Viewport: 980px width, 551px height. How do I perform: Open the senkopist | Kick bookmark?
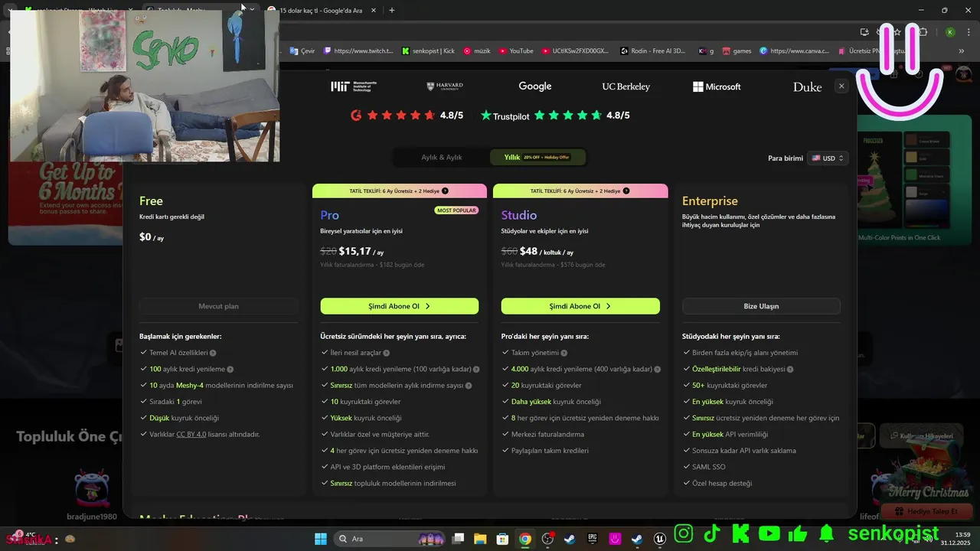click(x=429, y=51)
